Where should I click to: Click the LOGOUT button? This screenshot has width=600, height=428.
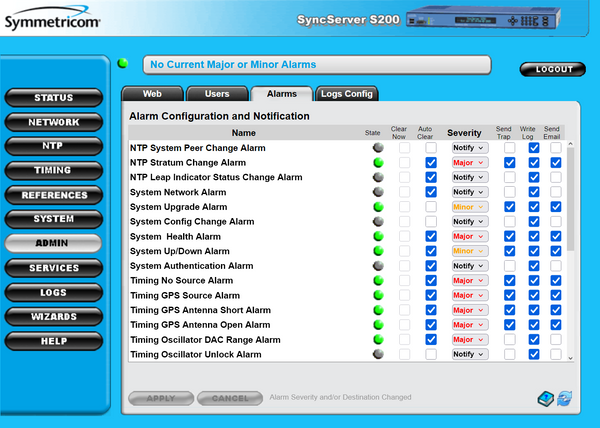(x=554, y=69)
